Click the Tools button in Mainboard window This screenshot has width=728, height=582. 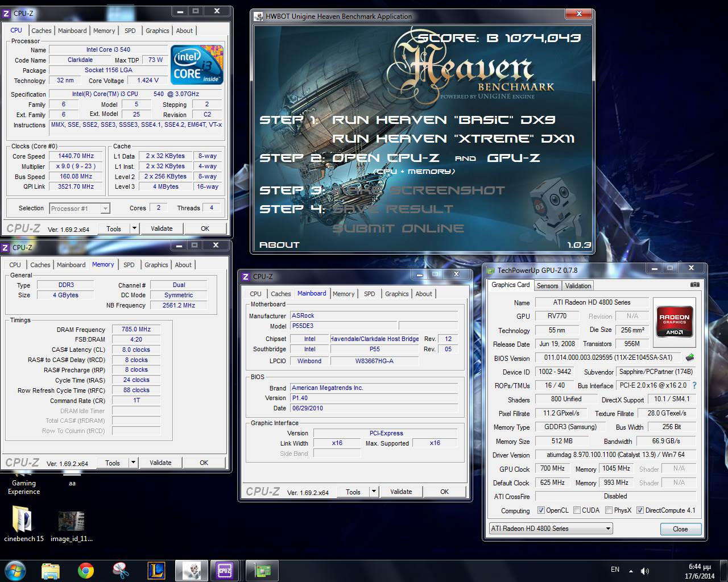tap(353, 492)
